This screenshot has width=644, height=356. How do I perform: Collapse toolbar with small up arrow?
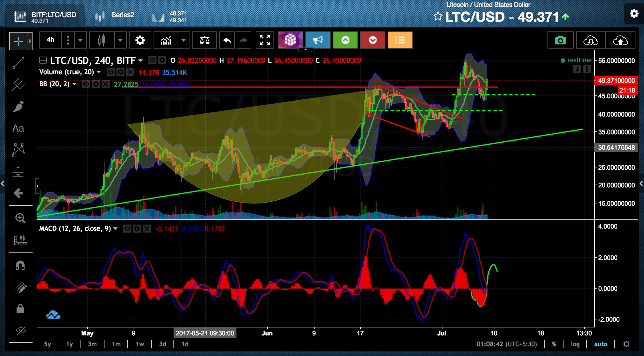[x=305, y=49]
